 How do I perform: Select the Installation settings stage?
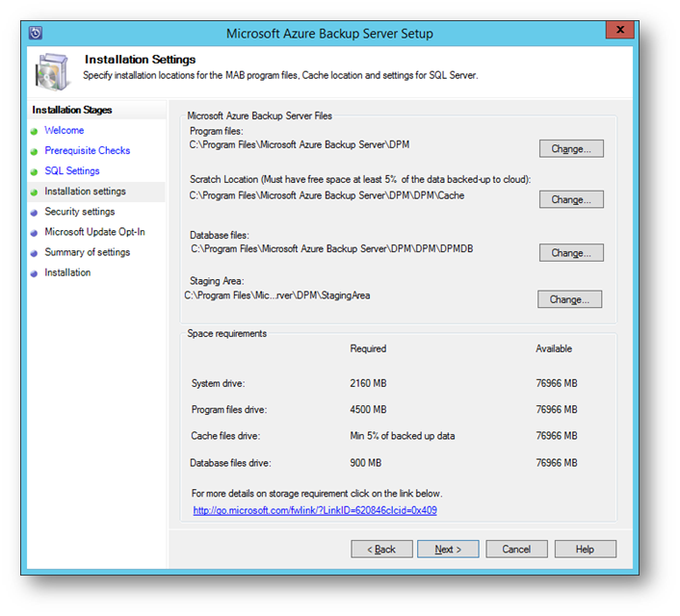point(85,192)
